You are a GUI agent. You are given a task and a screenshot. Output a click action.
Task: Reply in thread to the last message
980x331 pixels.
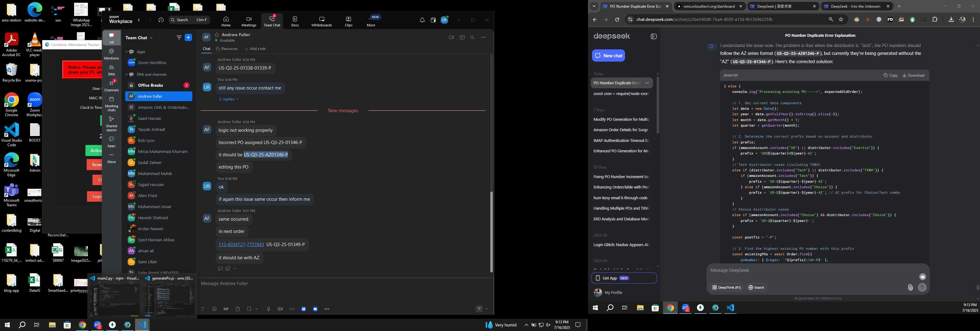tap(220, 268)
